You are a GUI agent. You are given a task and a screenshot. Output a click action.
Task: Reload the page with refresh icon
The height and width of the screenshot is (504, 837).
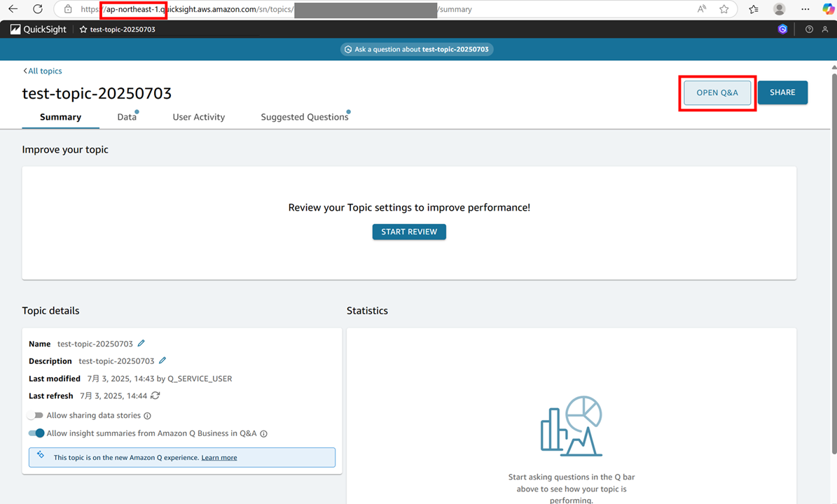point(37,8)
